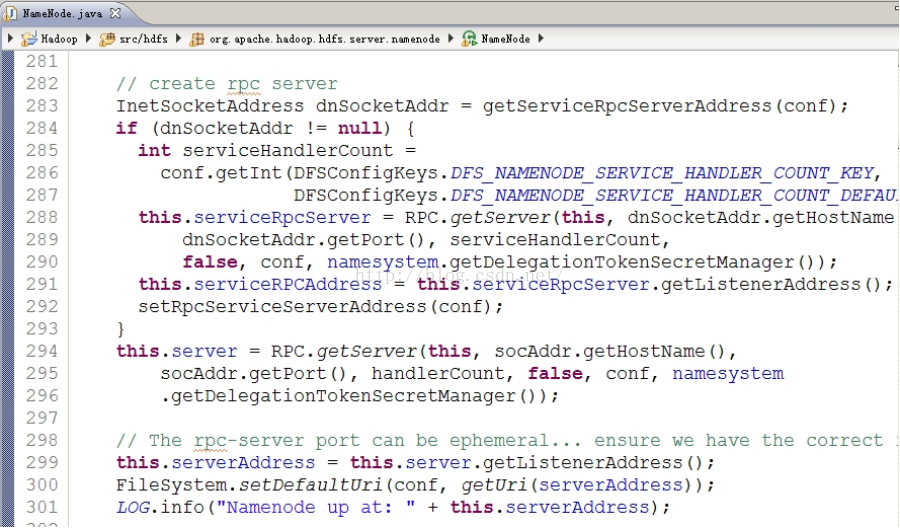Click line number 288 in the gutter
The image size is (900, 529).
pyautogui.click(x=42, y=217)
